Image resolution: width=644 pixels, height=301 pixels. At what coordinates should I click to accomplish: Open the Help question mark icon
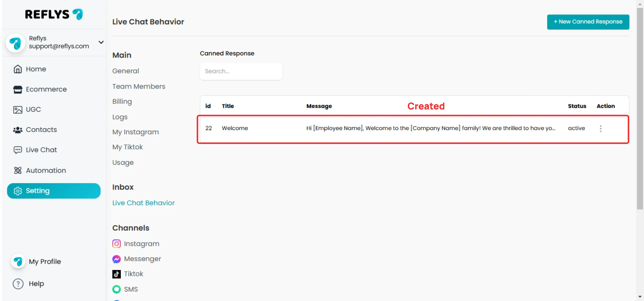tap(18, 284)
